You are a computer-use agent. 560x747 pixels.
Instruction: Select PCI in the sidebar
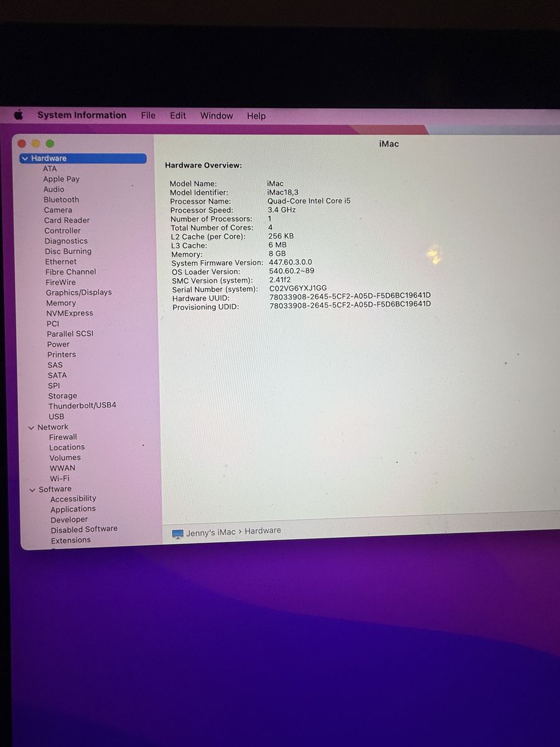53,324
